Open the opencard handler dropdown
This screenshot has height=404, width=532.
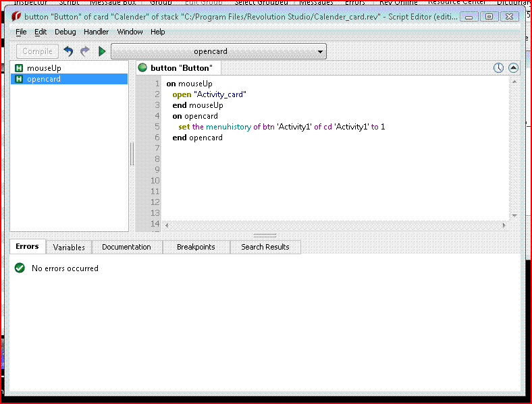[x=219, y=51]
